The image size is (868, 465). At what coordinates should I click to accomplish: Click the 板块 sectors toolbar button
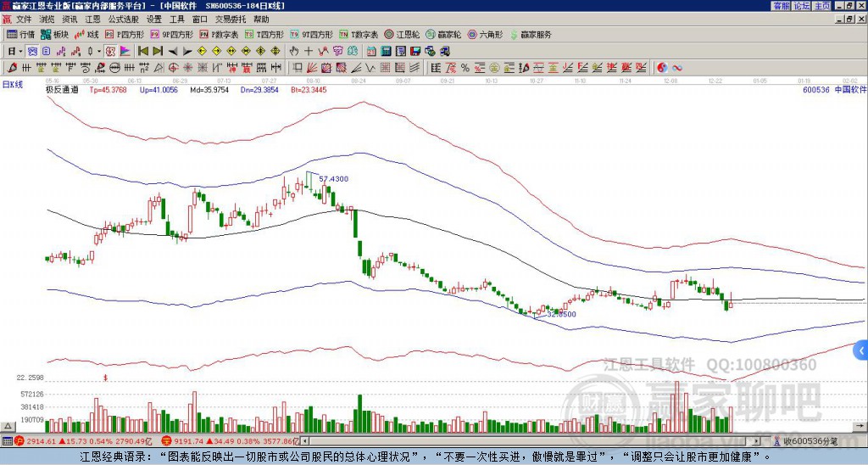(54, 34)
